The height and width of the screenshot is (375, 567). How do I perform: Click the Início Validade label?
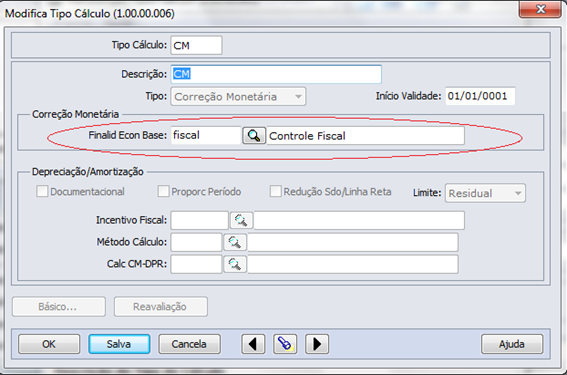408,96
